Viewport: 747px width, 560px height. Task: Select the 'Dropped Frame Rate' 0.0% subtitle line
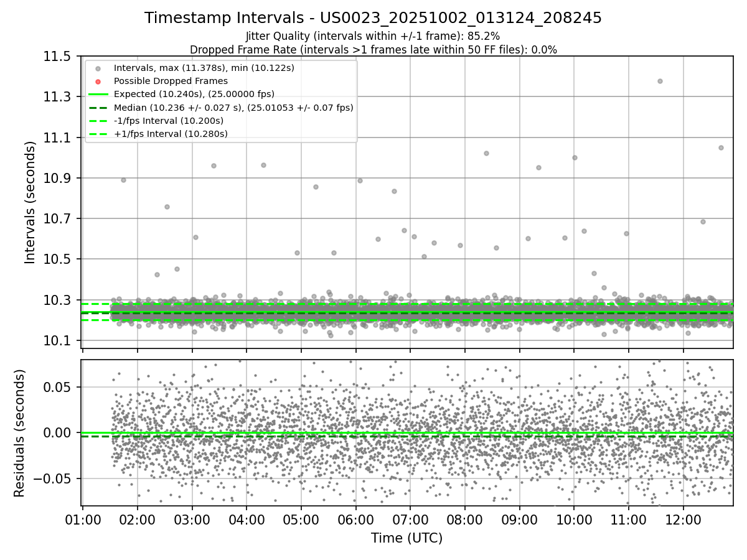click(x=373, y=50)
